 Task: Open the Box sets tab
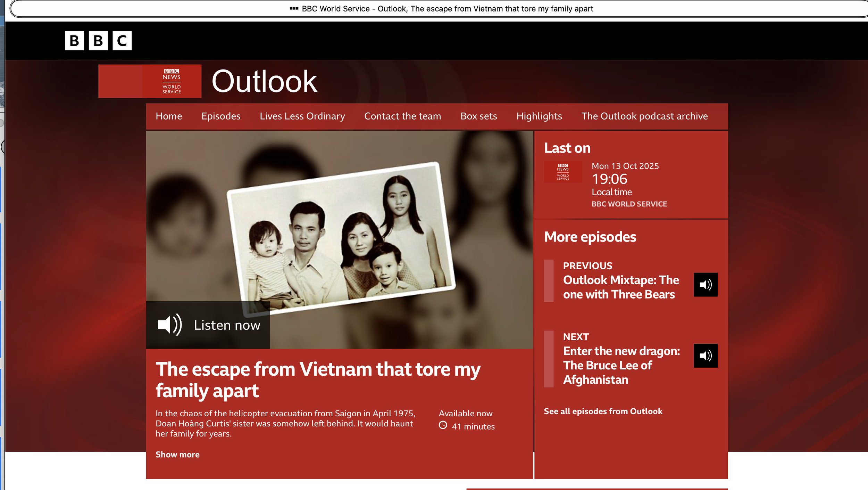point(478,116)
